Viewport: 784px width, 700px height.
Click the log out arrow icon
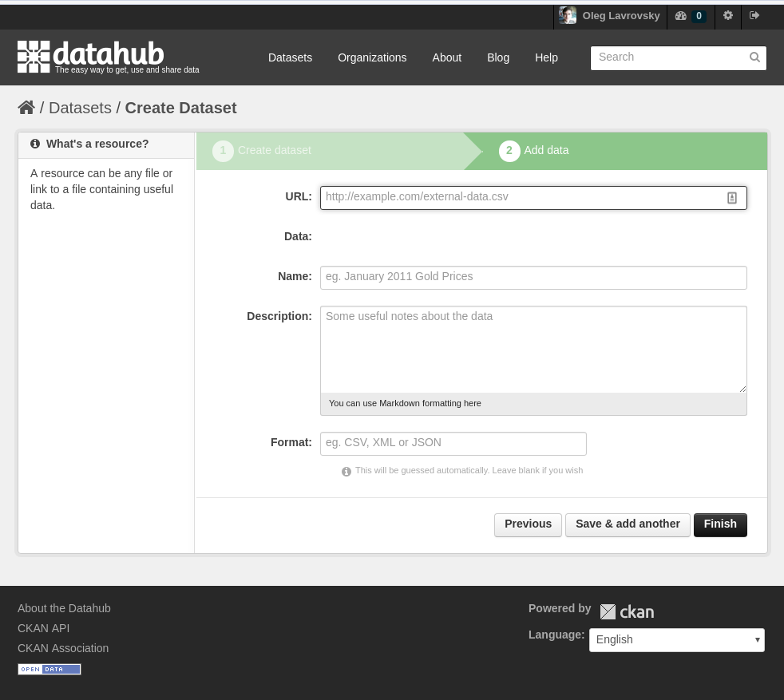[754, 15]
